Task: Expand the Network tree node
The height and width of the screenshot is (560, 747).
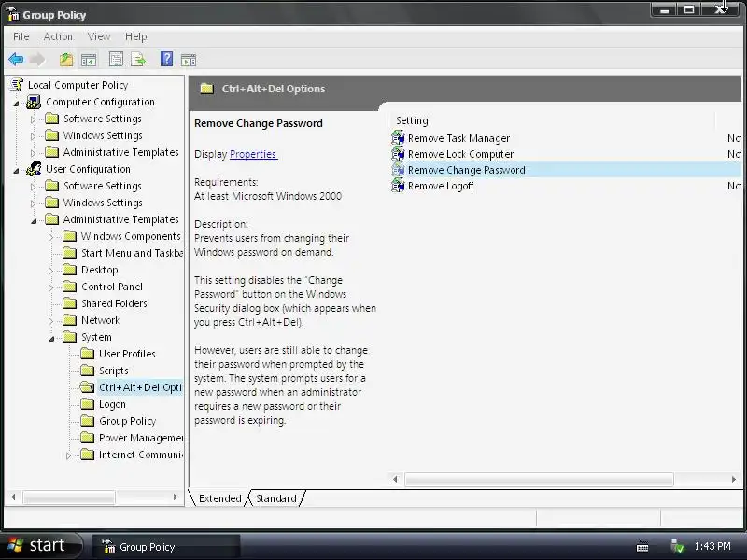Action: (50, 321)
